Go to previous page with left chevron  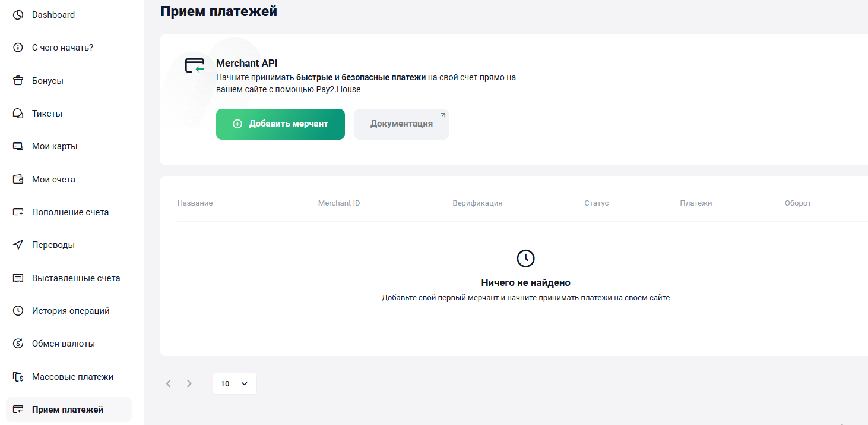[169, 384]
